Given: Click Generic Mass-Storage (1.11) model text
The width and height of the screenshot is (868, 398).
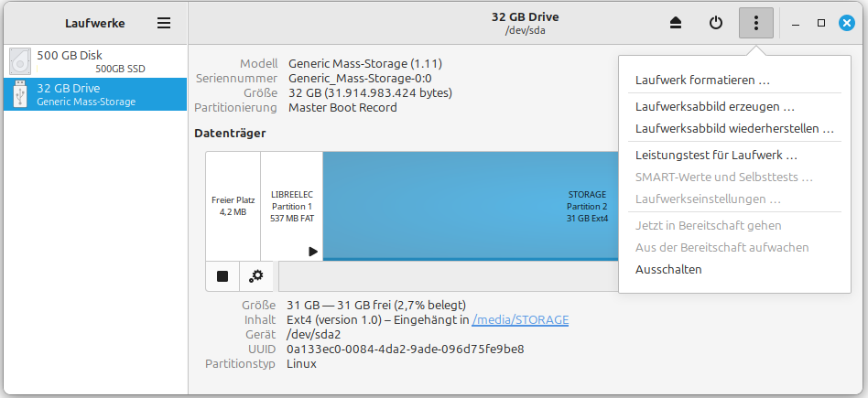Looking at the screenshot, I should 365,64.
